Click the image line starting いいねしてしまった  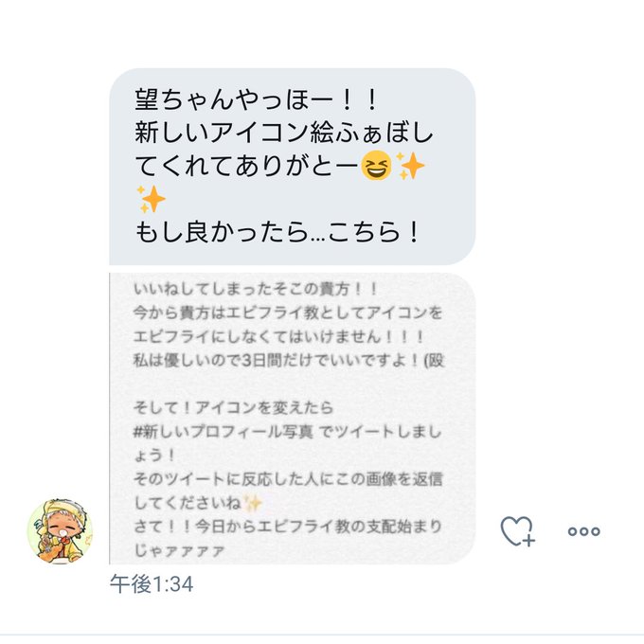click(256, 289)
